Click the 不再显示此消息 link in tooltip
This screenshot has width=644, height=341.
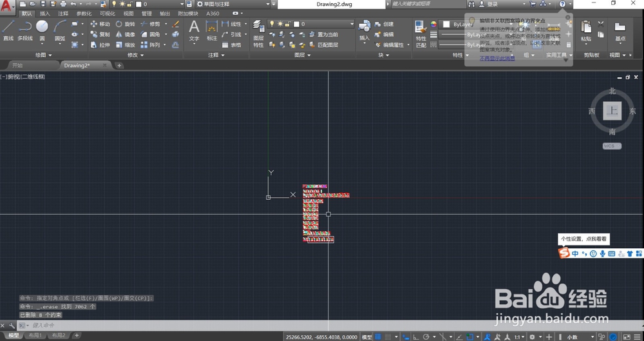497,59
